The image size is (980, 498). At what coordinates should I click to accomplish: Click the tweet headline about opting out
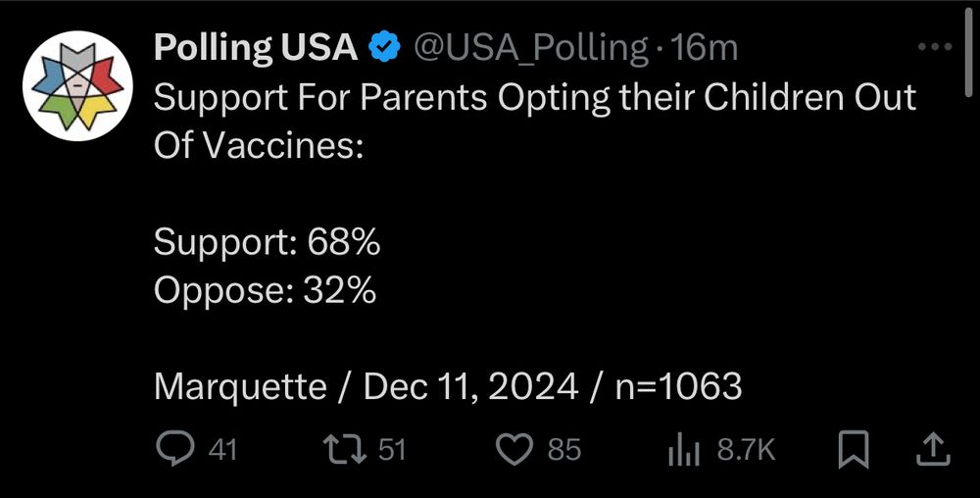535,122
